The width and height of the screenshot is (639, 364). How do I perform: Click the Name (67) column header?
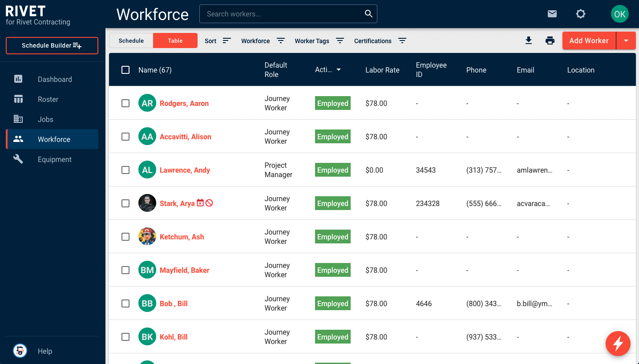155,70
